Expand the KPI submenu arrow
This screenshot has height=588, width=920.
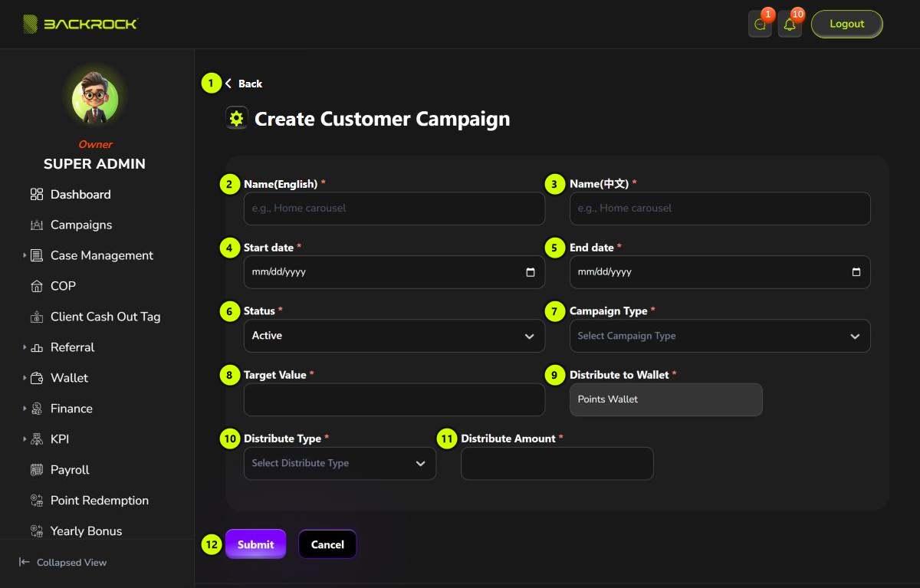(x=25, y=439)
